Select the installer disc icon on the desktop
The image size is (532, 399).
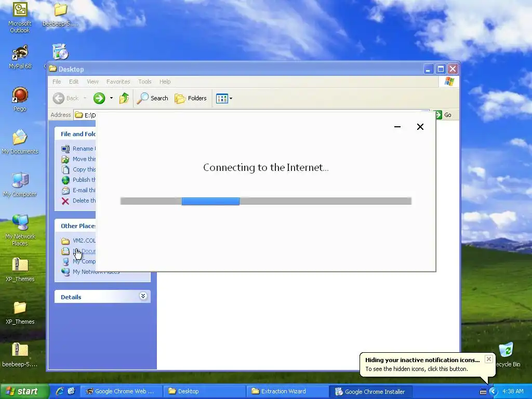(x=60, y=52)
